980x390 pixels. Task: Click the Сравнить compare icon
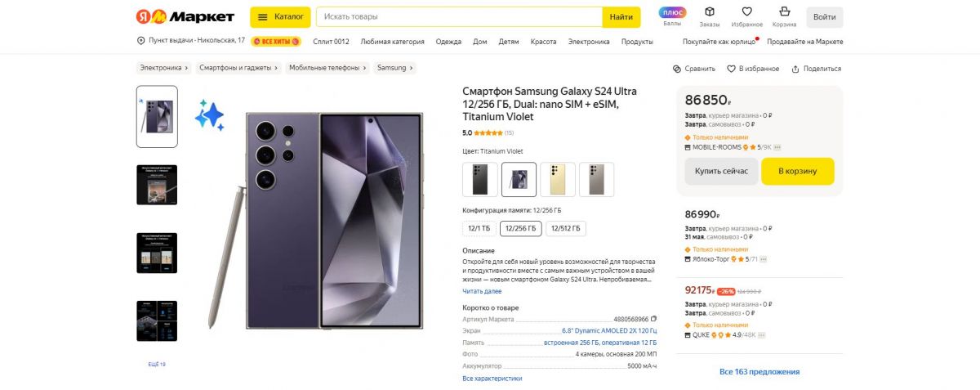click(x=676, y=69)
